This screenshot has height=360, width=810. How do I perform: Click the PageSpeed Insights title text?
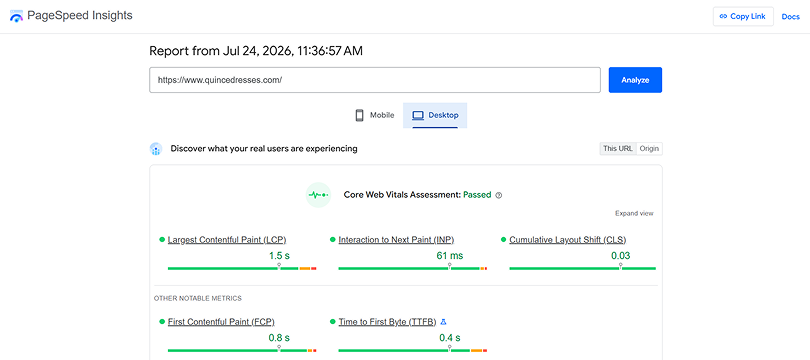point(80,15)
